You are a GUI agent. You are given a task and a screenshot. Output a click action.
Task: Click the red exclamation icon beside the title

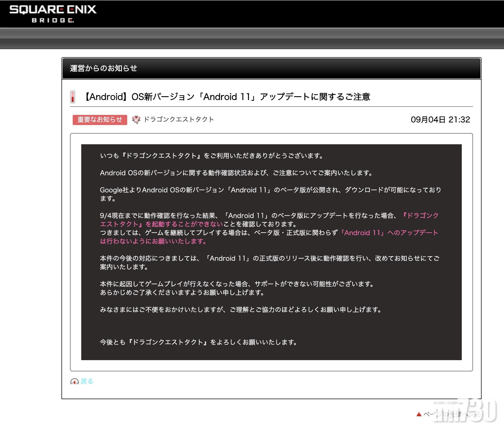coord(72,97)
